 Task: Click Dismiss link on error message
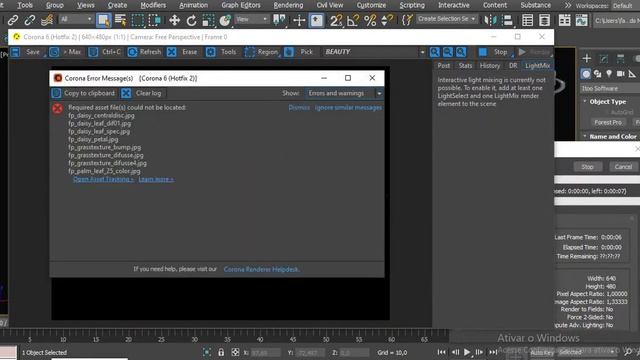click(x=299, y=107)
